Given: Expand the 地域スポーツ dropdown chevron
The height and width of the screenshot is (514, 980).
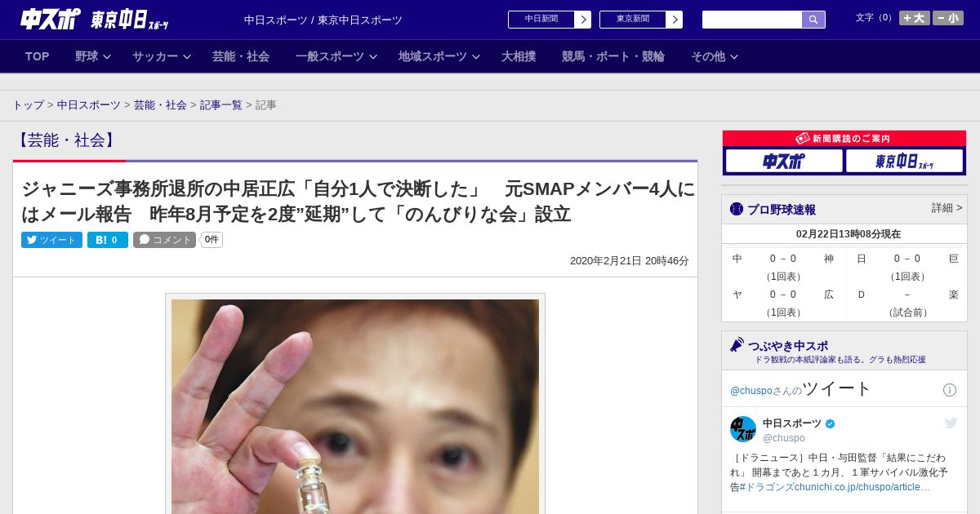Looking at the screenshot, I should click(x=476, y=56).
